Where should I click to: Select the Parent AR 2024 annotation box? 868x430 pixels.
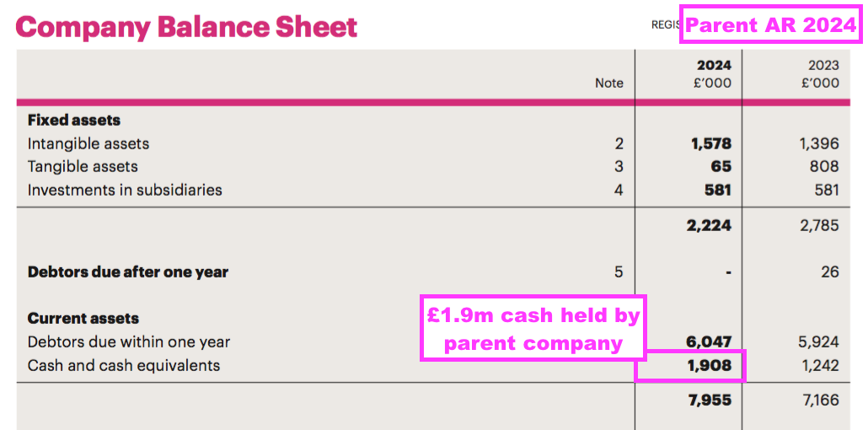pos(771,24)
